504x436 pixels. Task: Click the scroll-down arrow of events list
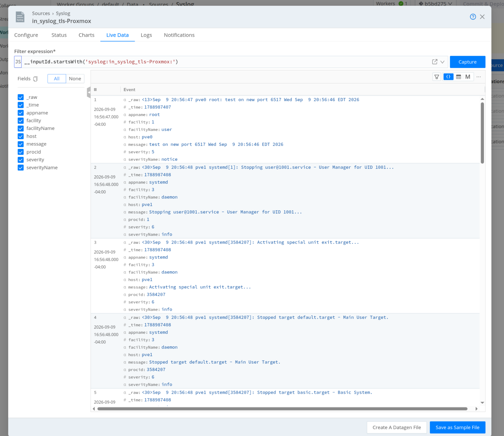click(x=482, y=403)
